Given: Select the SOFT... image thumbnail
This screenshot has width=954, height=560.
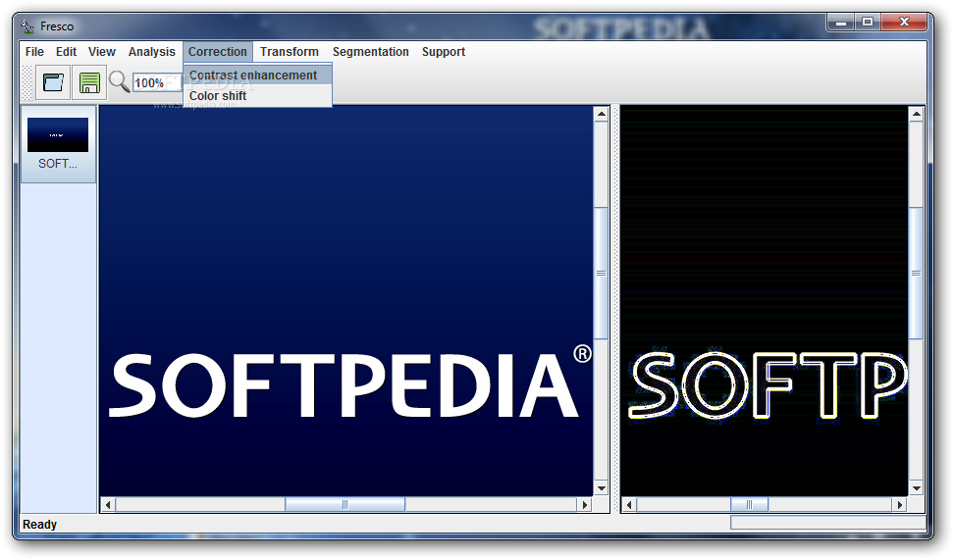Looking at the screenshot, I should (58, 144).
